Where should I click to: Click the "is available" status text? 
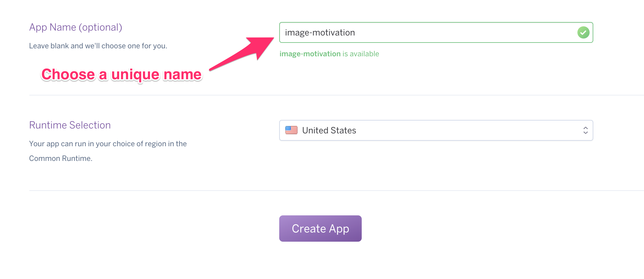point(361,54)
